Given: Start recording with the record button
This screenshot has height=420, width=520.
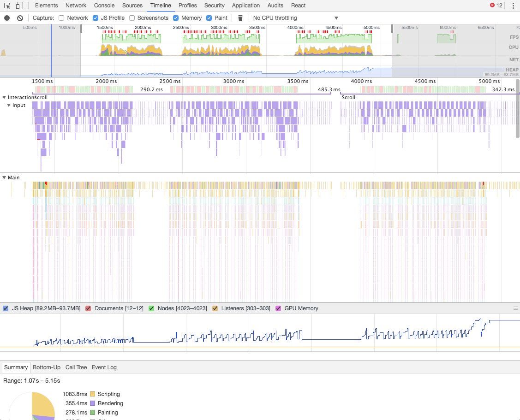Looking at the screenshot, I should click(x=7, y=18).
